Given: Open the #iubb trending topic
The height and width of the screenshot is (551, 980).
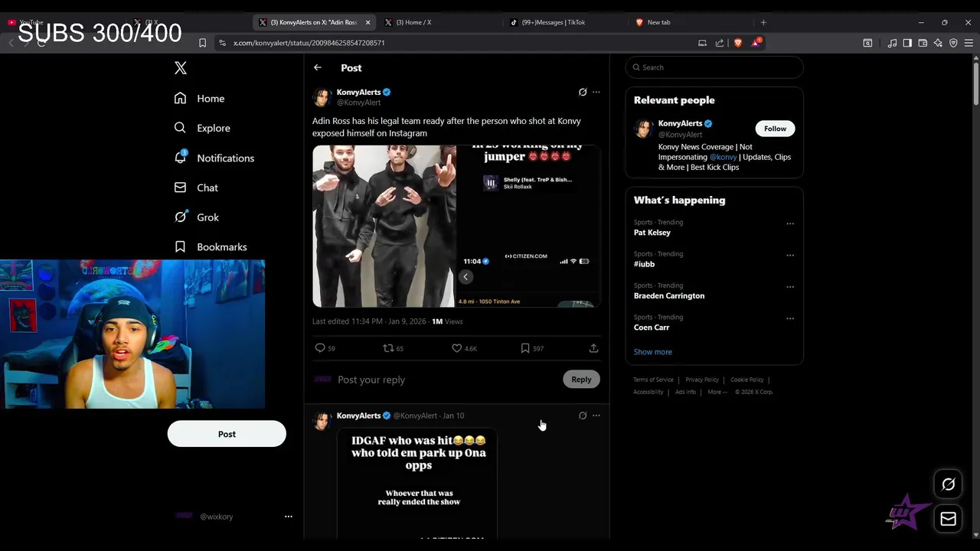Looking at the screenshot, I should coord(645,264).
